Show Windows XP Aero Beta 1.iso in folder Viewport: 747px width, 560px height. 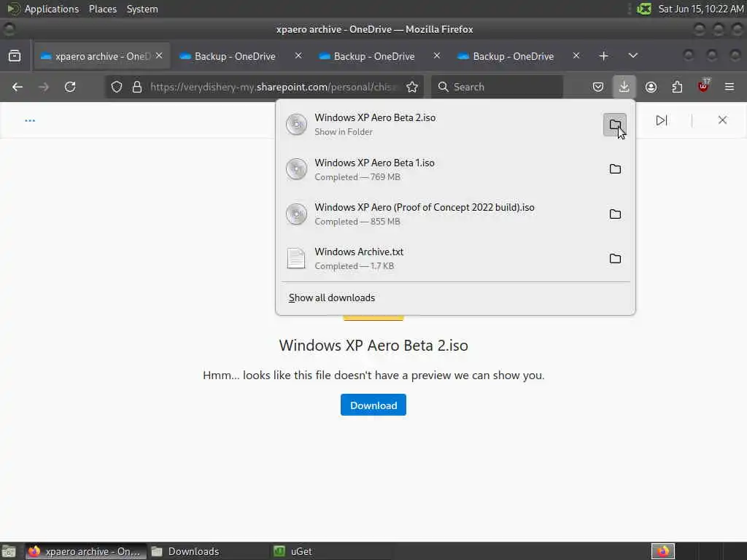click(615, 169)
